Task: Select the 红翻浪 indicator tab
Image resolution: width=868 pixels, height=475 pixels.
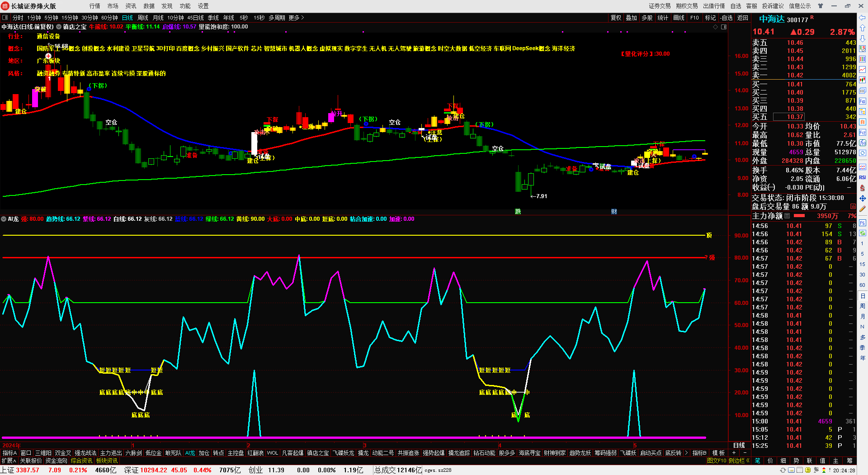Action: pyautogui.click(x=255, y=453)
